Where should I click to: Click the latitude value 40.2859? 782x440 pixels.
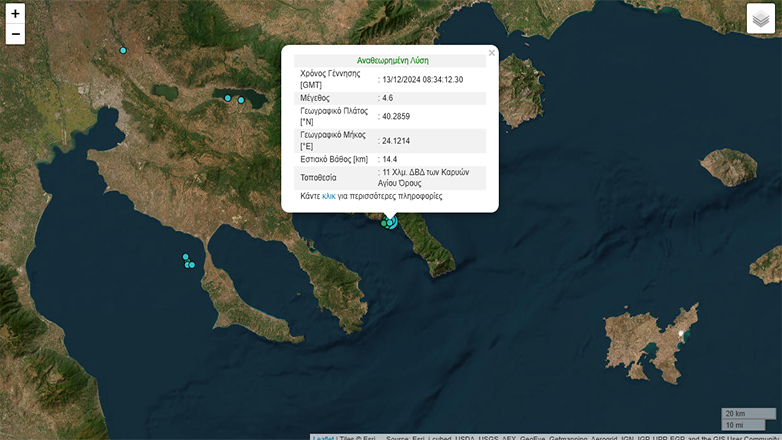tap(396, 116)
